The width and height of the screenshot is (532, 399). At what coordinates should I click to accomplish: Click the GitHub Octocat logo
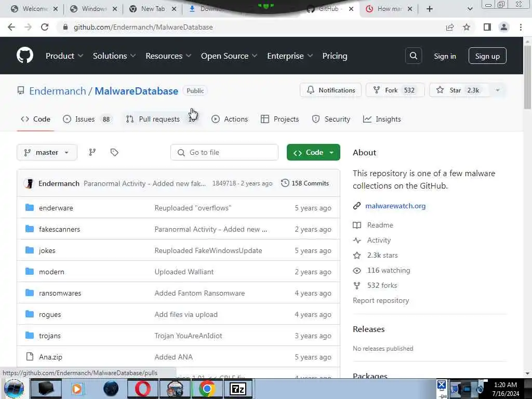coord(25,55)
